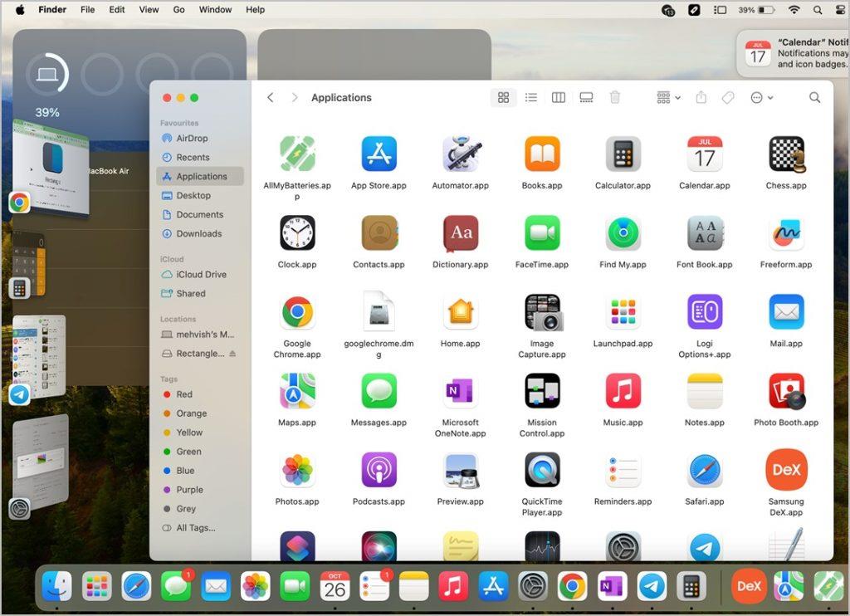The height and width of the screenshot is (616, 850).
Task: Select Microsoft OneNote.app in Finder window
Action: click(x=460, y=391)
